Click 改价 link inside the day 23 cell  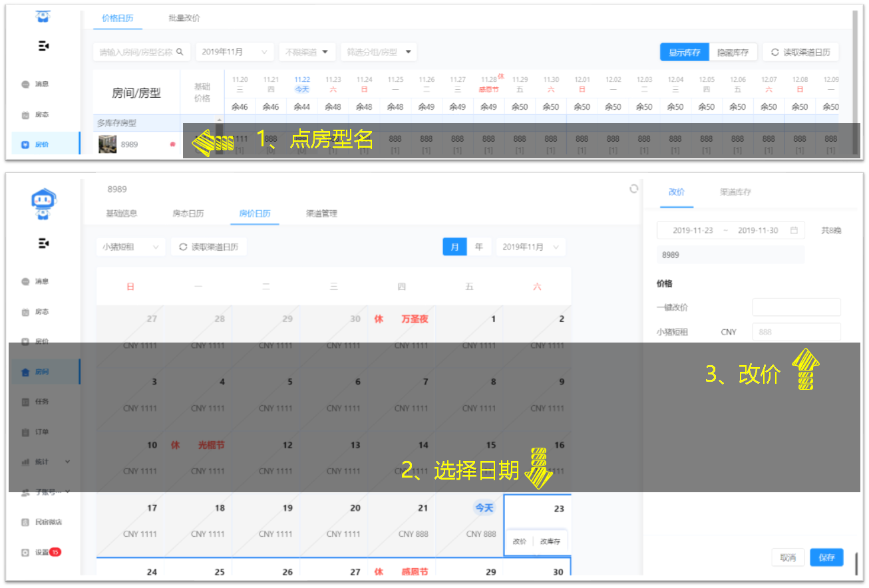click(x=520, y=541)
